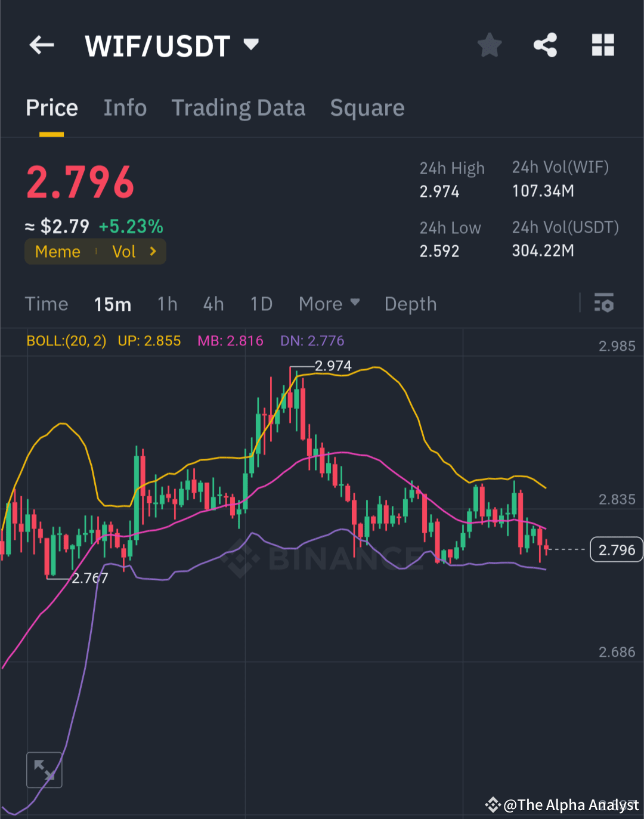Expand the chart to fullscreen view
The image size is (644, 819).
(45, 770)
